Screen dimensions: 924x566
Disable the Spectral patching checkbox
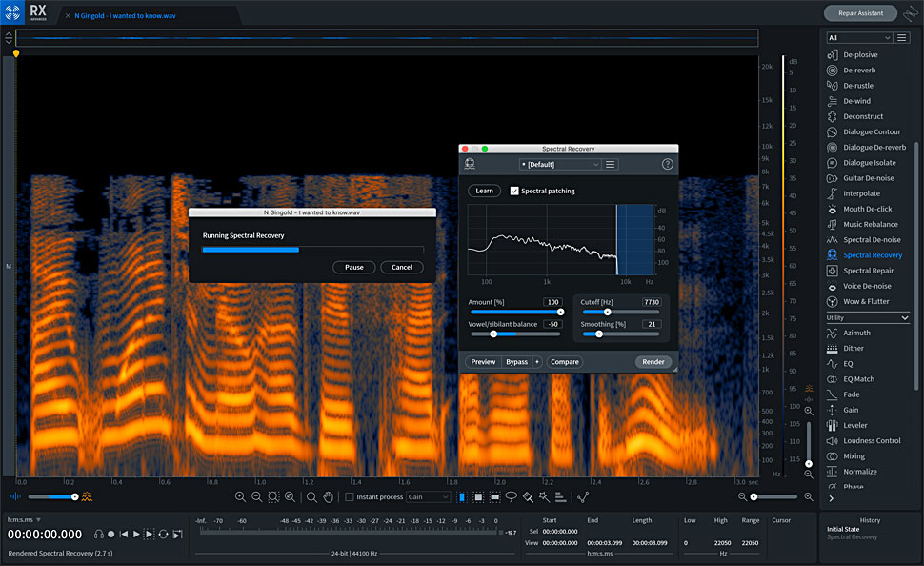coord(514,191)
